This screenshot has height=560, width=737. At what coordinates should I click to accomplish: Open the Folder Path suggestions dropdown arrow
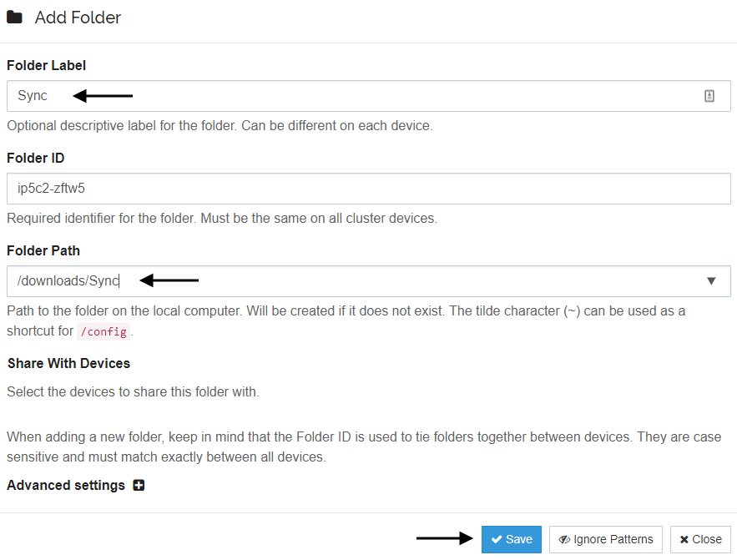coord(711,281)
